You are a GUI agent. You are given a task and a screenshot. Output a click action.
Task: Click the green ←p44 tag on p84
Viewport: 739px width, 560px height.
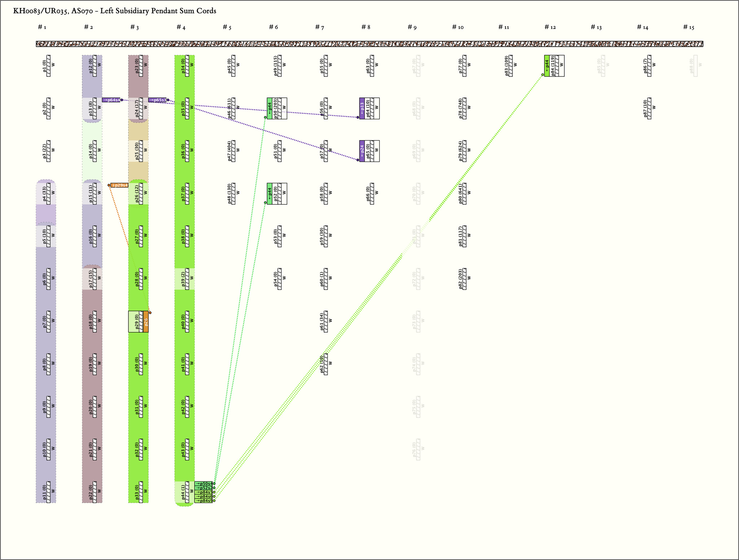tap(547, 66)
